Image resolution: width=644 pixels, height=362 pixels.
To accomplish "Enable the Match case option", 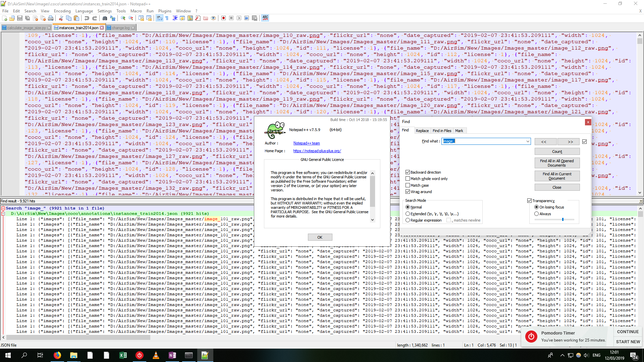I will 408,185.
